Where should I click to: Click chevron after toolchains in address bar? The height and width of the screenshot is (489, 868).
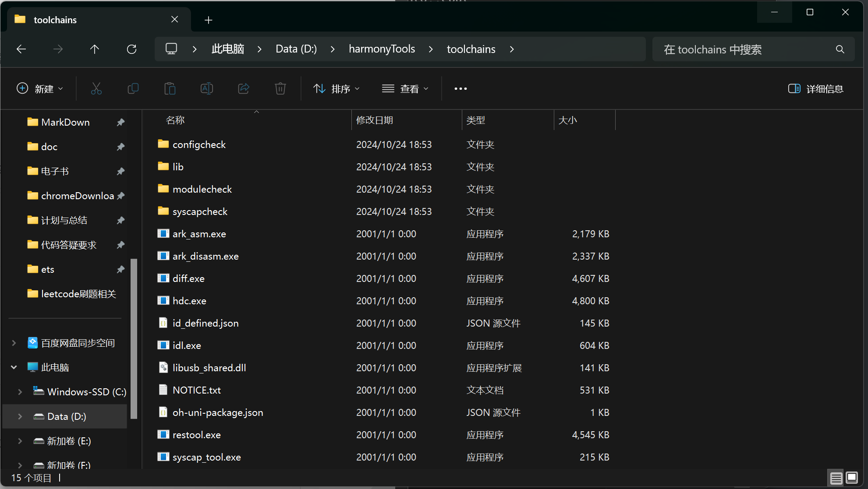coord(512,49)
